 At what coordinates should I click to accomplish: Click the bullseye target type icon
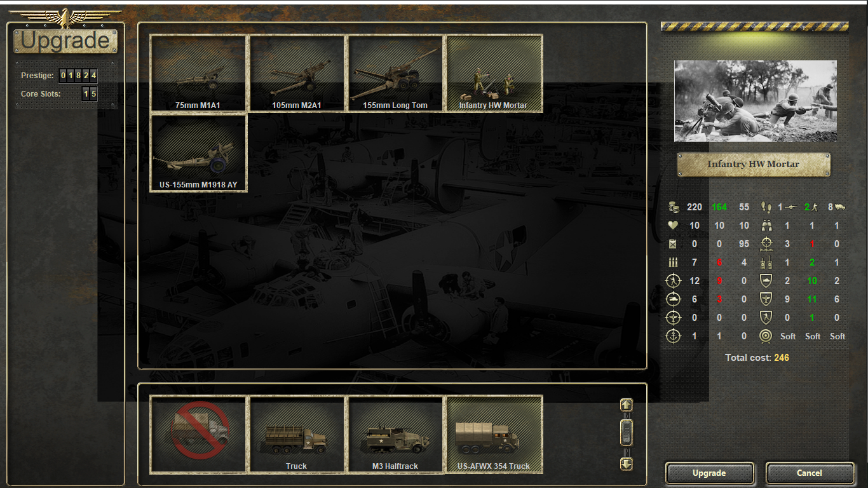pos(766,336)
